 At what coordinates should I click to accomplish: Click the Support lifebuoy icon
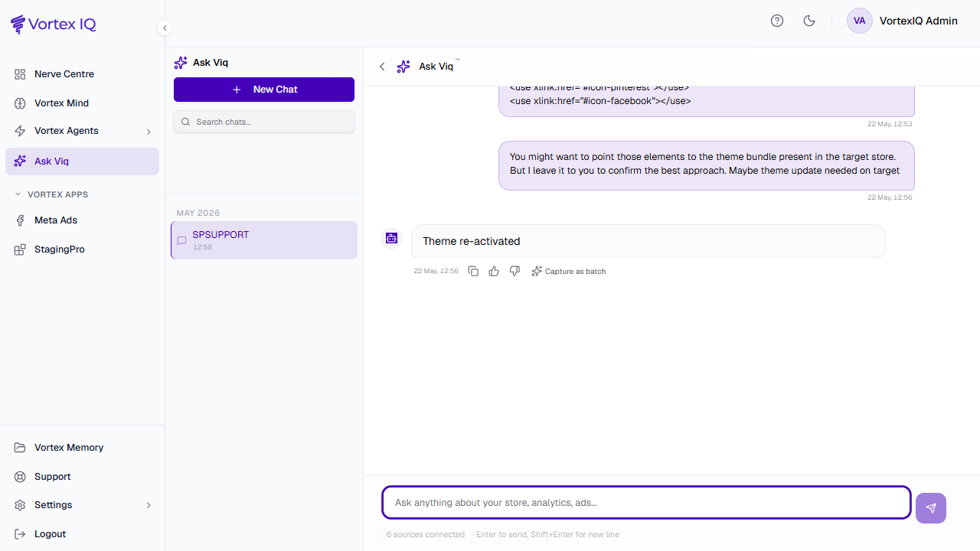(20, 477)
